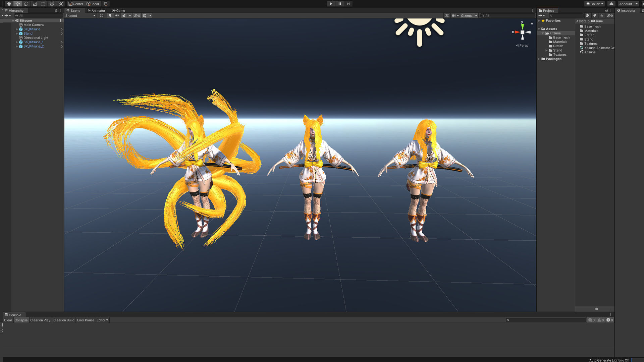Toggle grid snapping icon in toolbar
Screen dimensions: 644x362
click(x=106, y=4)
